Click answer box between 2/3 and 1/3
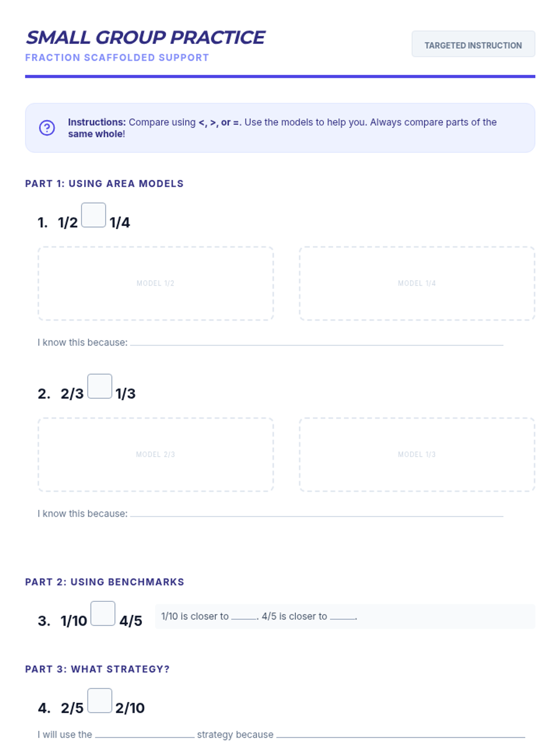Viewport: 560px width, 747px height. pyautogui.click(x=99, y=387)
